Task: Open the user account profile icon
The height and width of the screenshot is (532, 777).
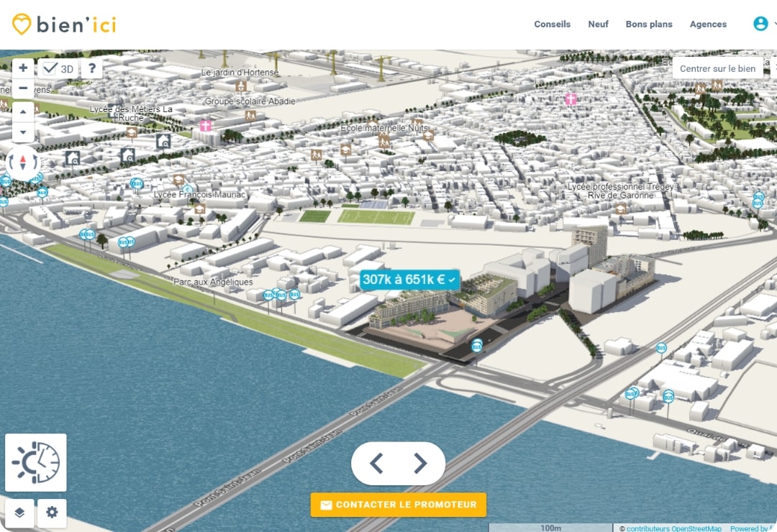Action: tap(760, 24)
